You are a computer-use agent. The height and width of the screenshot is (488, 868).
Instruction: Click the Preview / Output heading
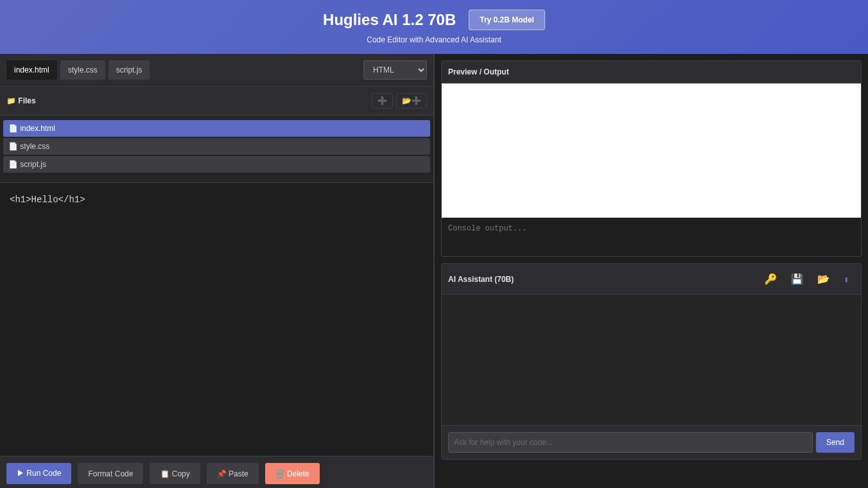click(478, 72)
